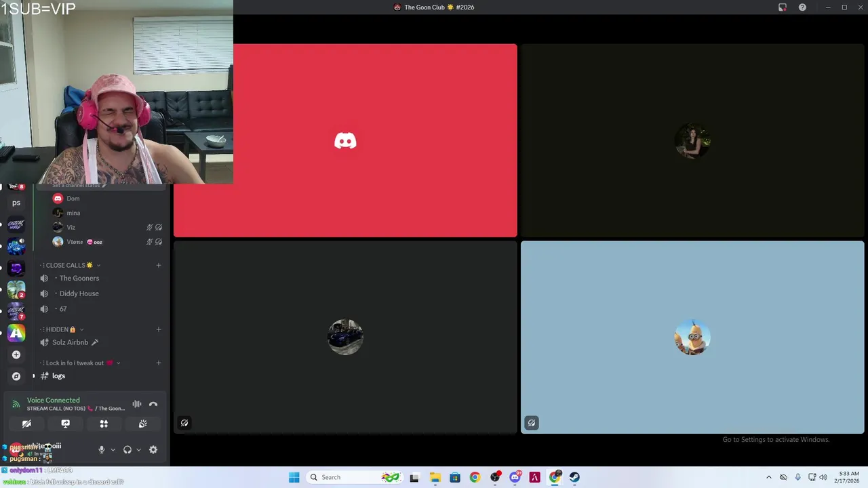The height and width of the screenshot is (488, 868).
Task: Deafen with the headphones button
Action: click(127, 449)
